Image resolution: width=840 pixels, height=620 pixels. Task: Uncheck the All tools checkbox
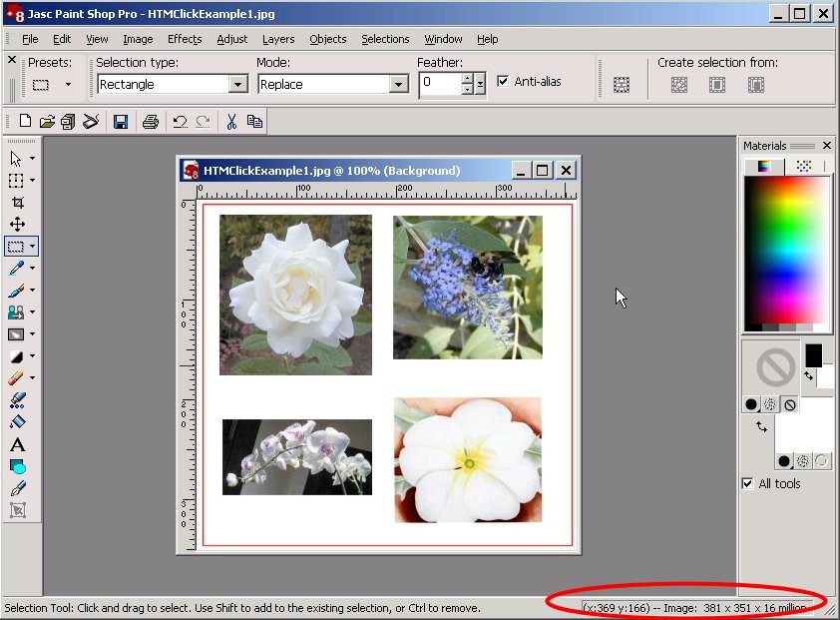748,484
